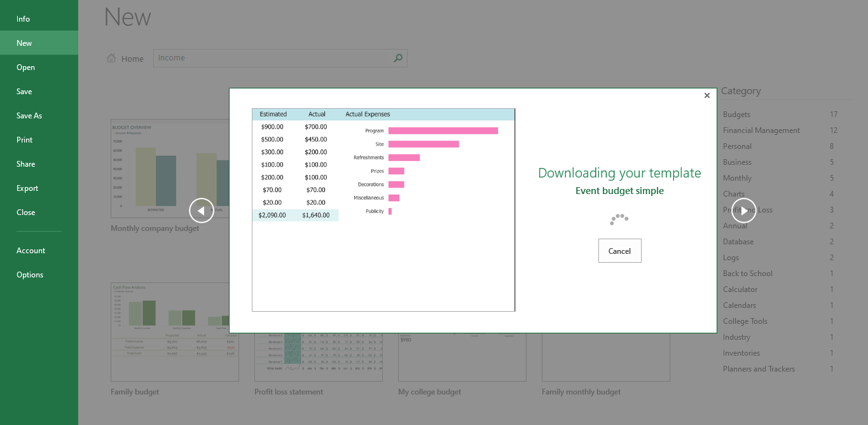
Task: Close the template download dialog
Action: click(706, 95)
